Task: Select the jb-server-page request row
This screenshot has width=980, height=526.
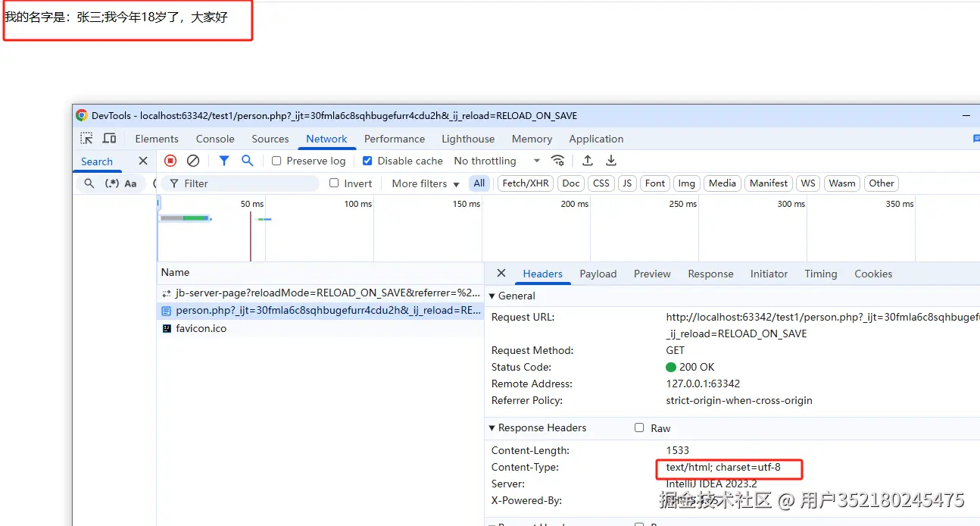Action: point(320,293)
